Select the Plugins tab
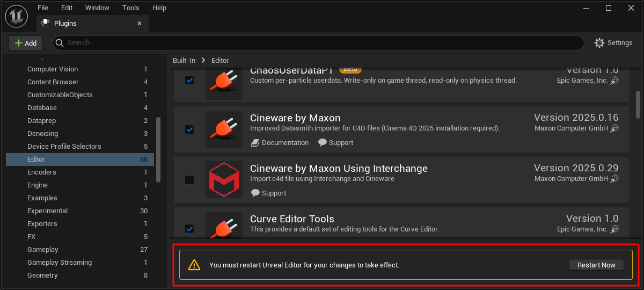 pyautogui.click(x=92, y=24)
